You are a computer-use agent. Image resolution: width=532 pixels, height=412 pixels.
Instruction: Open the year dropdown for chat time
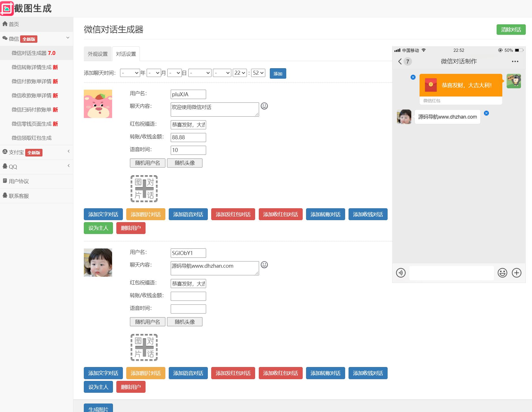[130, 73]
